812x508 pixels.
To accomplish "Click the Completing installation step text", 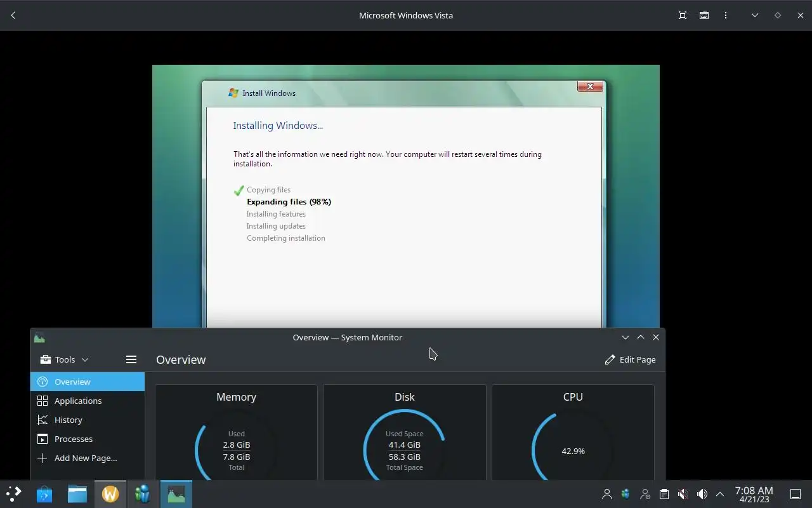I will tap(285, 238).
